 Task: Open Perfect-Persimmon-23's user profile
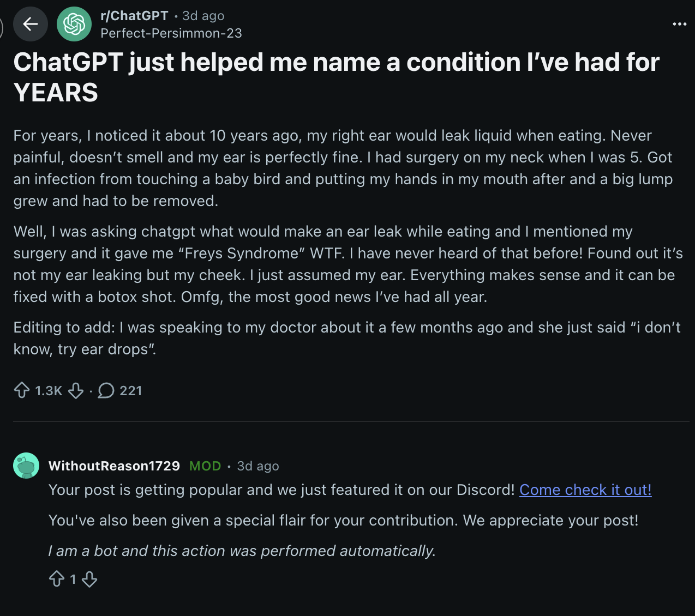(x=171, y=33)
